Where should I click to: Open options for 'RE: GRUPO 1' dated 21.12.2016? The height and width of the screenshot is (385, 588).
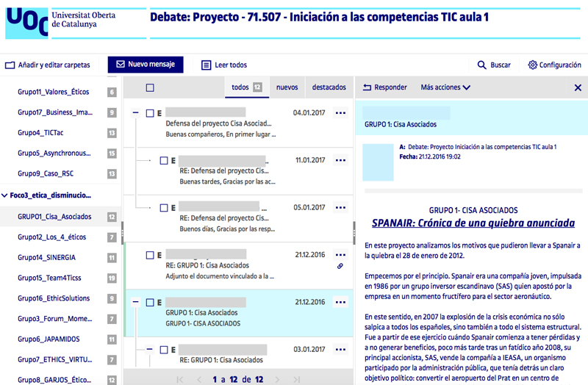click(x=340, y=255)
